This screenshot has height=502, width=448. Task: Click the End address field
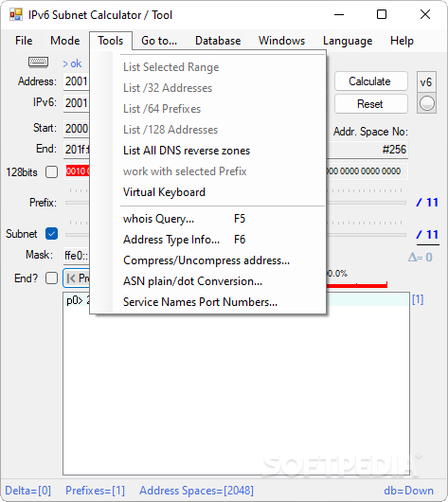click(x=77, y=150)
